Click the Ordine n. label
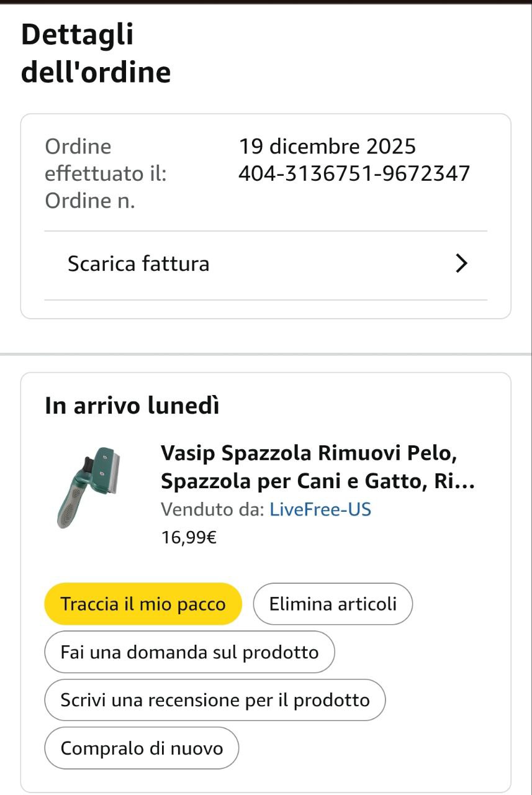532x795 pixels. 90,201
